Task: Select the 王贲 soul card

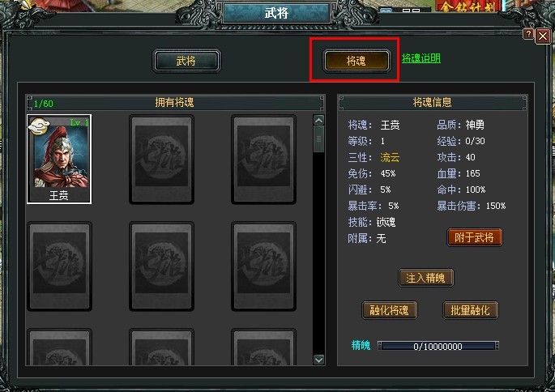Action: 59,160
